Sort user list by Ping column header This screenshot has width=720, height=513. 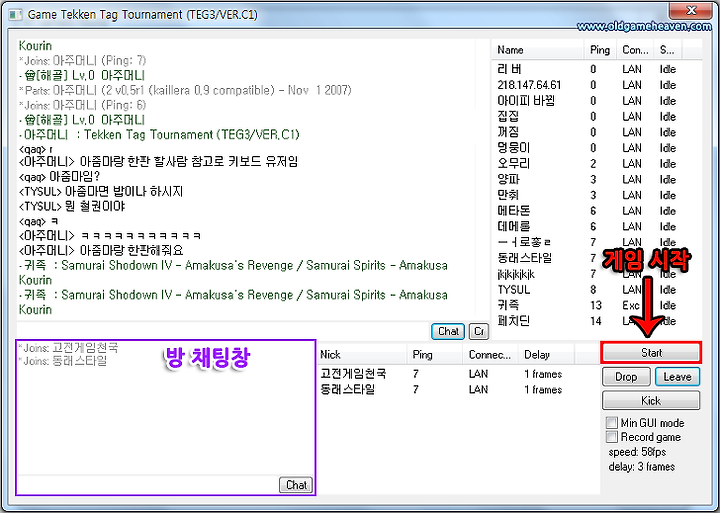[x=601, y=50]
